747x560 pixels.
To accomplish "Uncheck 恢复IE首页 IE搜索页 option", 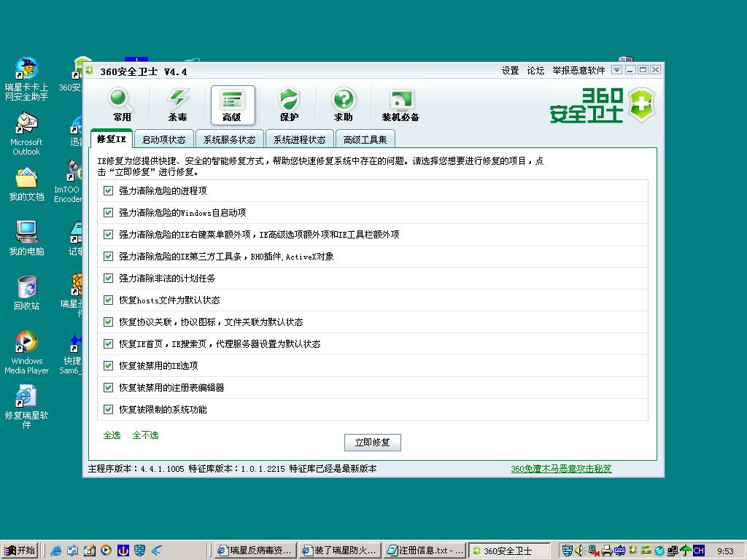I will [108, 344].
